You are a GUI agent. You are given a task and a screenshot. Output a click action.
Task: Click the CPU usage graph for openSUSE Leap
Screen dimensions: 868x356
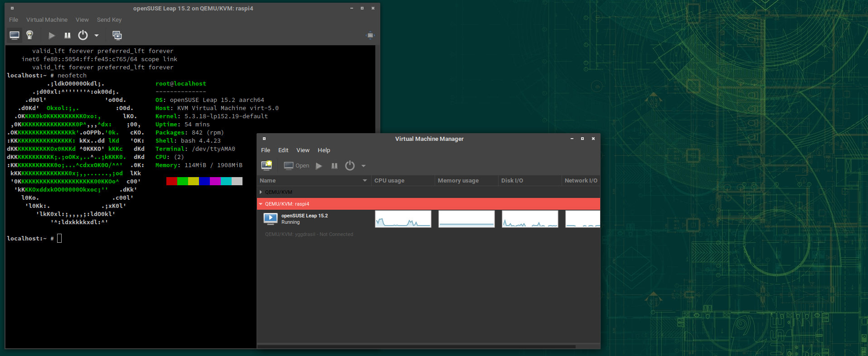tap(403, 219)
